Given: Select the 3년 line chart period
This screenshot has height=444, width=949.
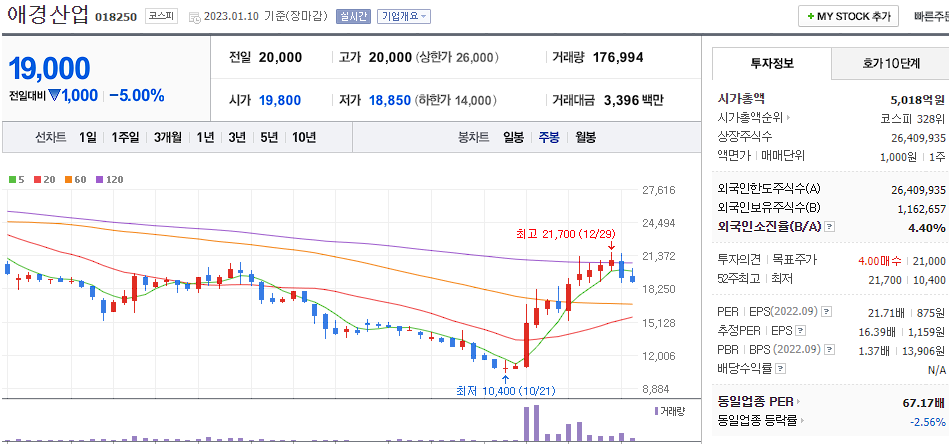Looking at the screenshot, I should (237, 137).
